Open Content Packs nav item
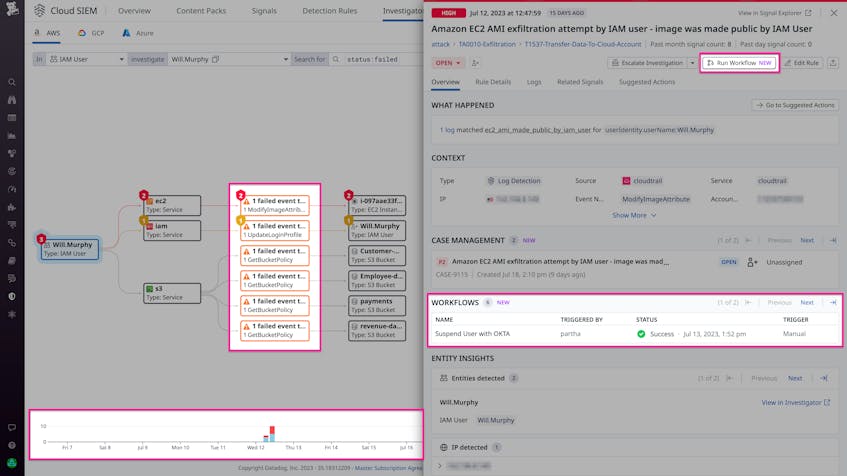 [201, 11]
